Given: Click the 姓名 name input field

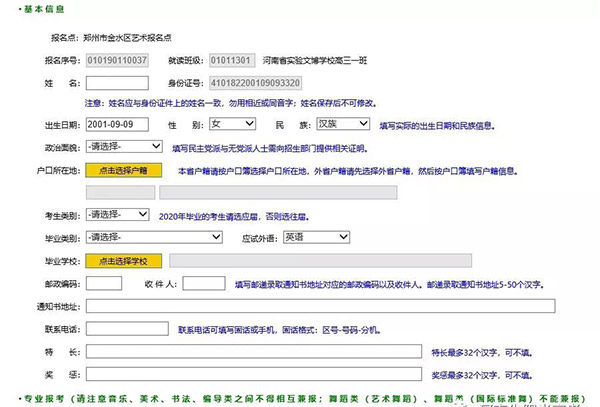Looking at the screenshot, I should 143,81.
